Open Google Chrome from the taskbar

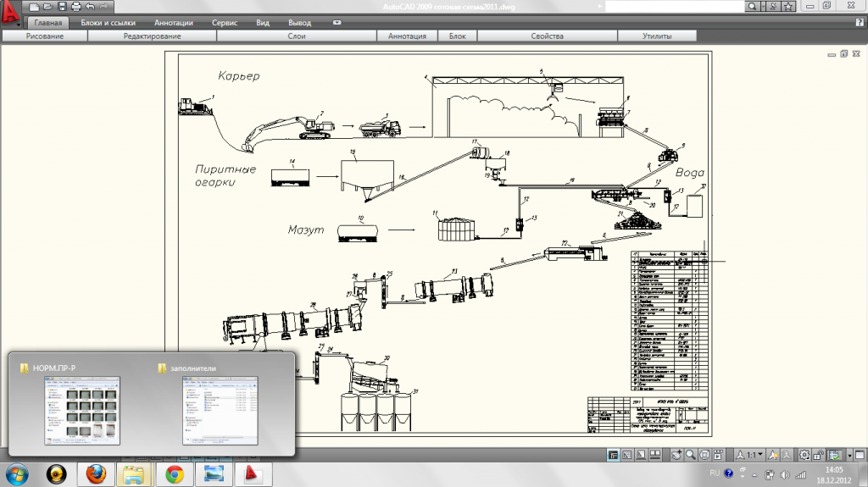175,474
